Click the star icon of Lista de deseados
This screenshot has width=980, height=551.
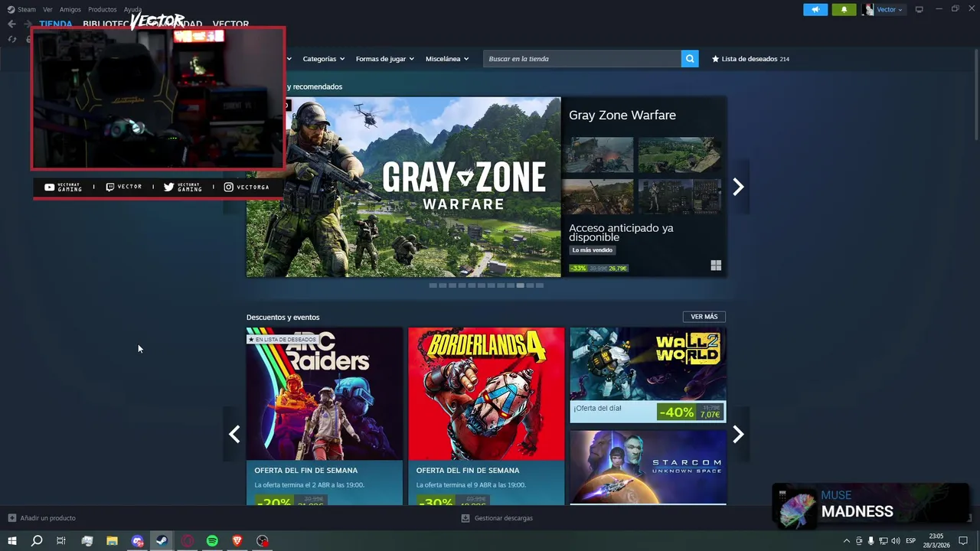(x=715, y=59)
